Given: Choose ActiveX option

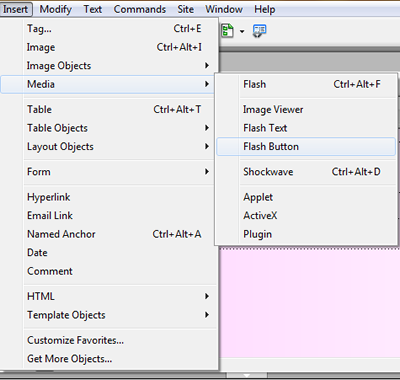Looking at the screenshot, I should tap(306, 216).
